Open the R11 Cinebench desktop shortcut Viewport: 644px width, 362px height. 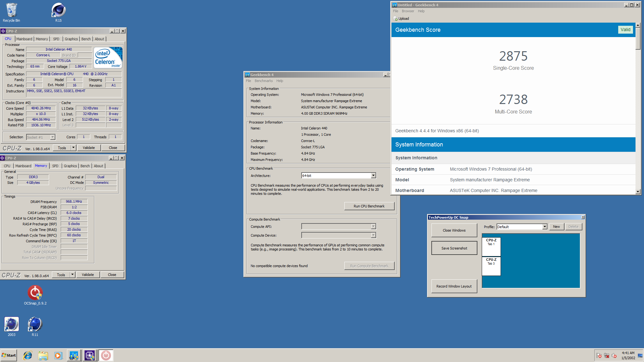35,327
